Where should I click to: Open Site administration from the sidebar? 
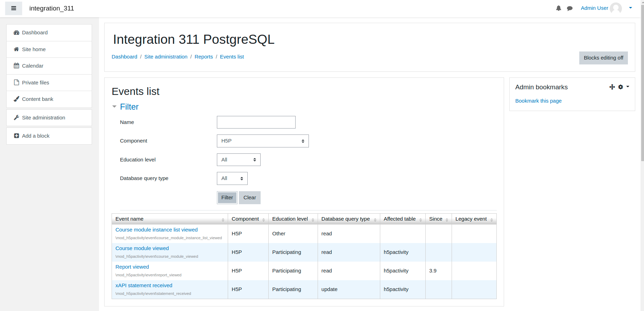(49, 118)
